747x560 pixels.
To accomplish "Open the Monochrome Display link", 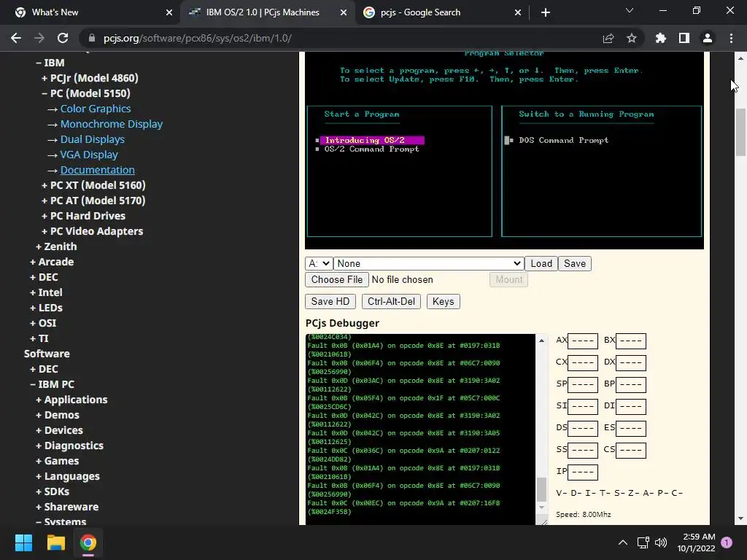I will 112,124.
